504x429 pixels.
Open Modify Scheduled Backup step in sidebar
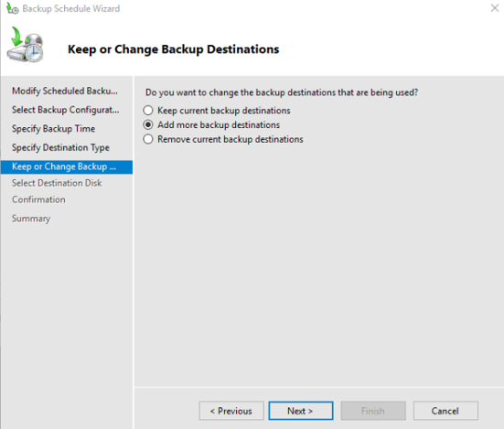(65, 91)
